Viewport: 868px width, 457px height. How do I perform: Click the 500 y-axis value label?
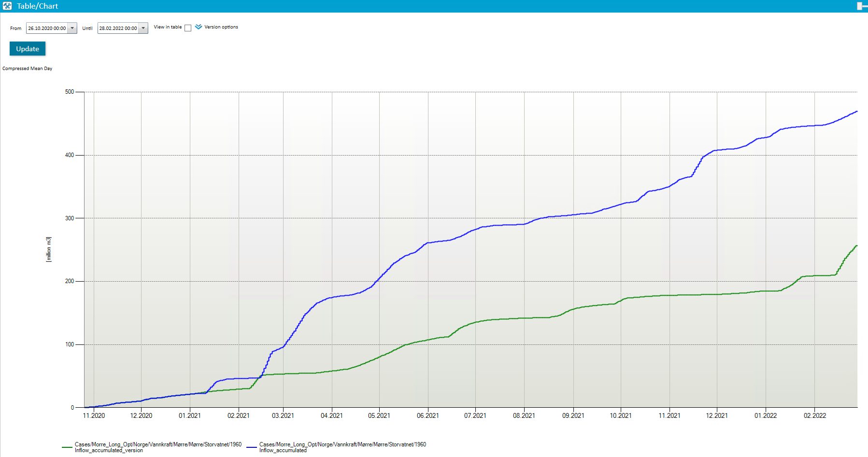(x=70, y=92)
